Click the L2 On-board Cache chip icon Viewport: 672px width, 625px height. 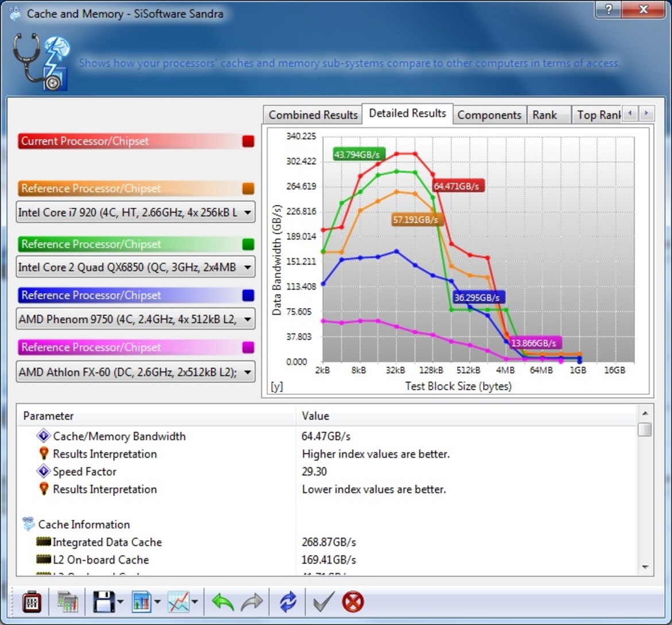(43, 559)
